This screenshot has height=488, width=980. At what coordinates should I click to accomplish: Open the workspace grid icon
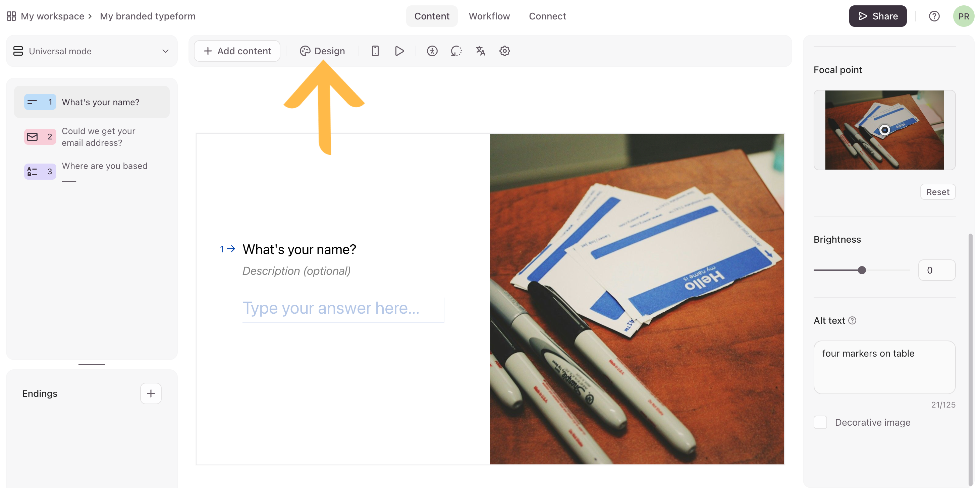click(x=11, y=16)
